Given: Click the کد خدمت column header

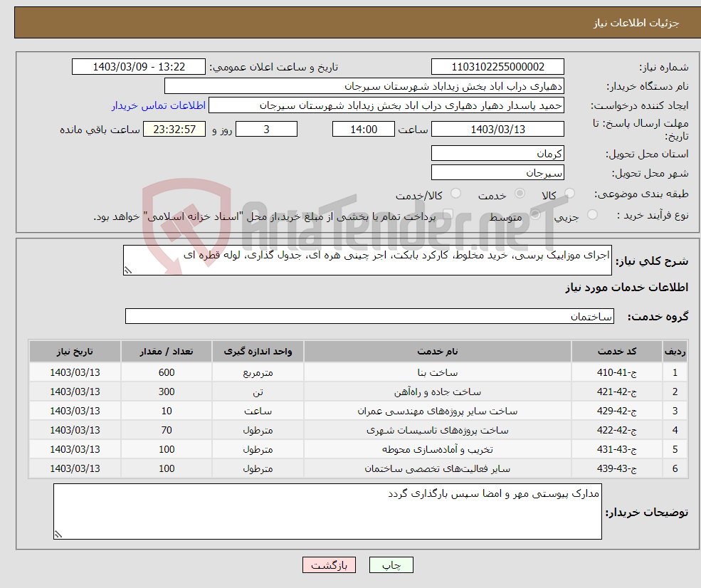Looking at the screenshot, I should 617,352.
